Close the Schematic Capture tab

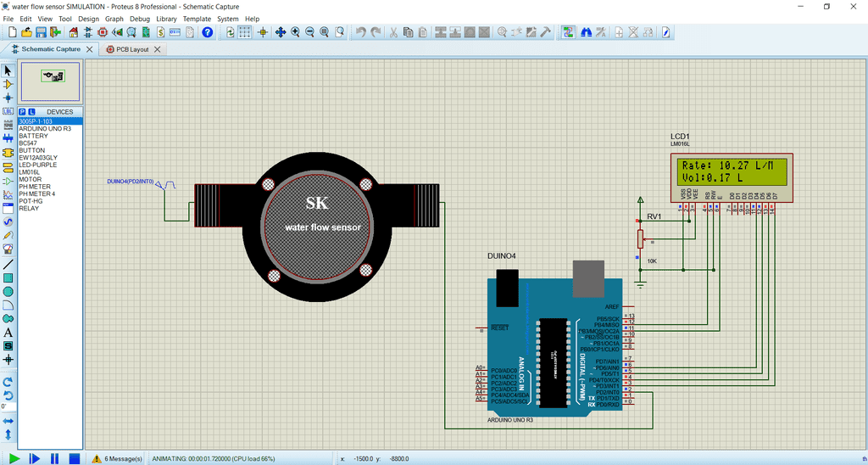pyautogui.click(x=89, y=49)
